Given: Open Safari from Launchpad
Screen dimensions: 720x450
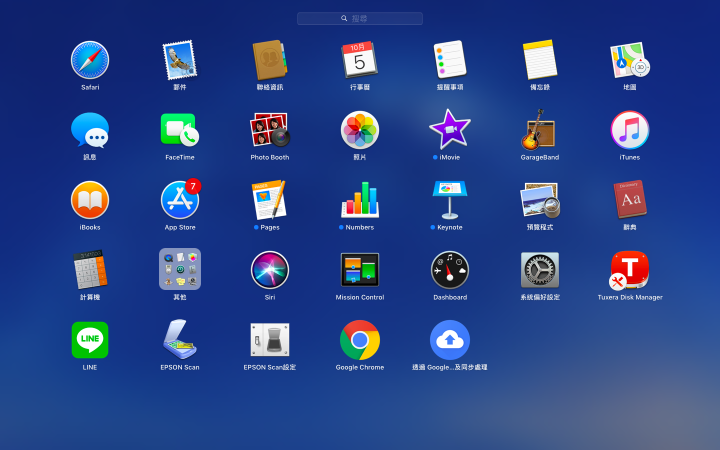Looking at the screenshot, I should click(x=90, y=60).
